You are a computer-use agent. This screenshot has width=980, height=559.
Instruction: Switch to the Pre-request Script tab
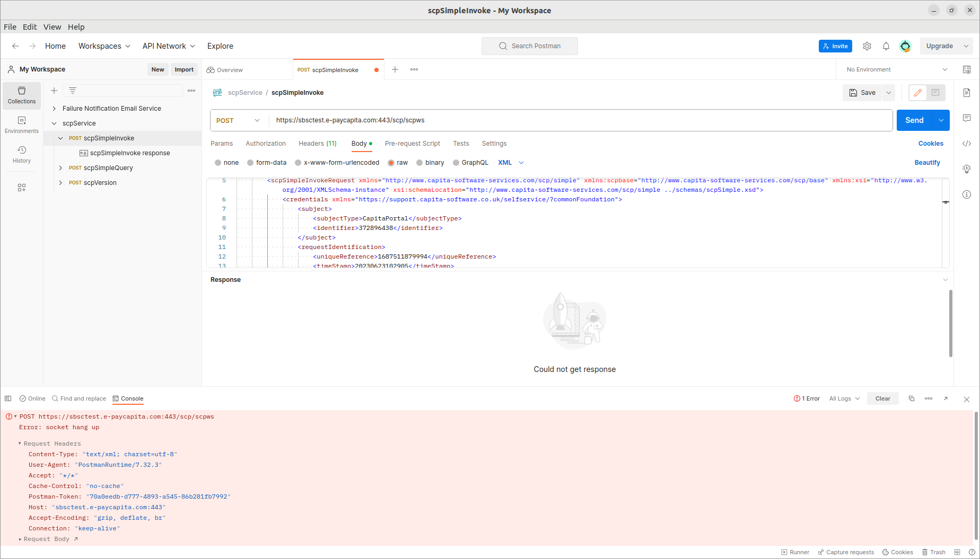(413, 144)
